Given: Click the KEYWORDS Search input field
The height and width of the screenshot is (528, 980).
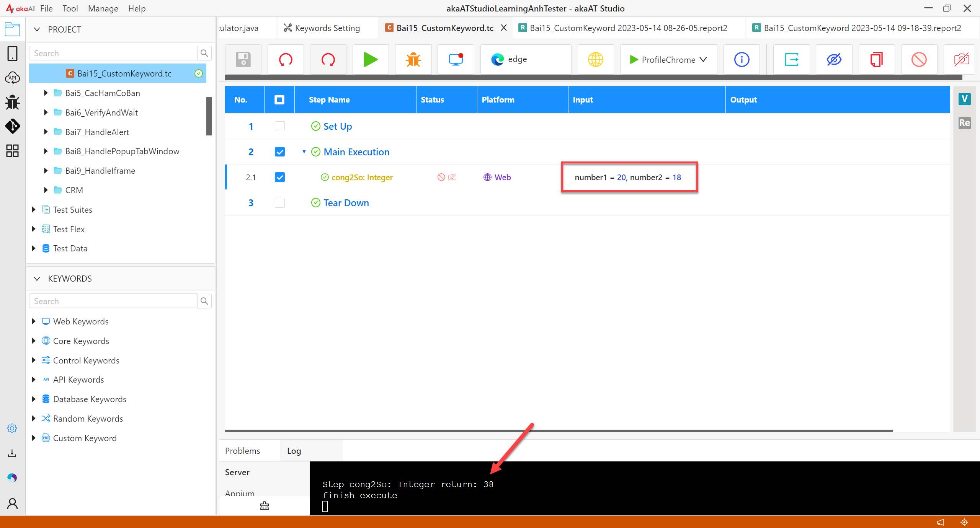Looking at the screenshot, I should click(x=113, y=301).
